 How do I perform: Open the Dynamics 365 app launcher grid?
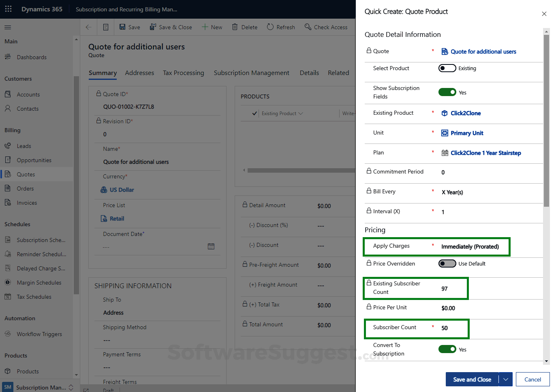(8, 9)
